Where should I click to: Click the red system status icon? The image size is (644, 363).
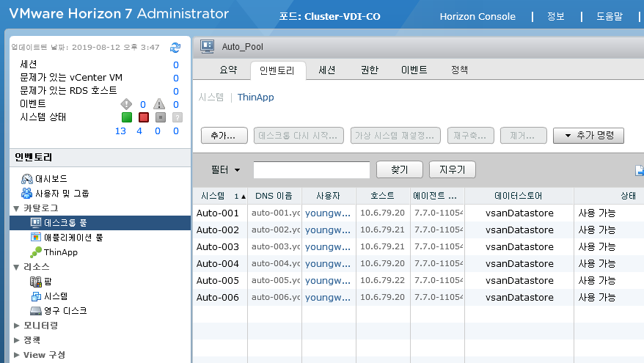(x=144, y=117)
